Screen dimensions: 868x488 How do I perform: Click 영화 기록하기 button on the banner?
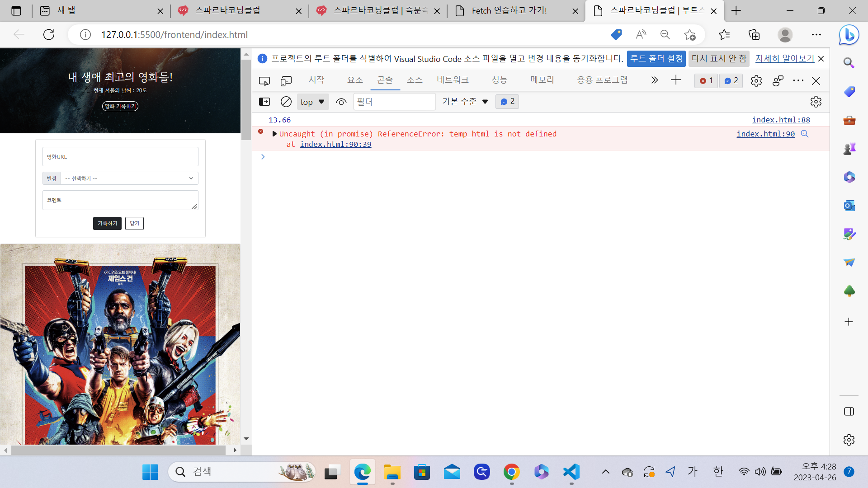coord(120,106)
